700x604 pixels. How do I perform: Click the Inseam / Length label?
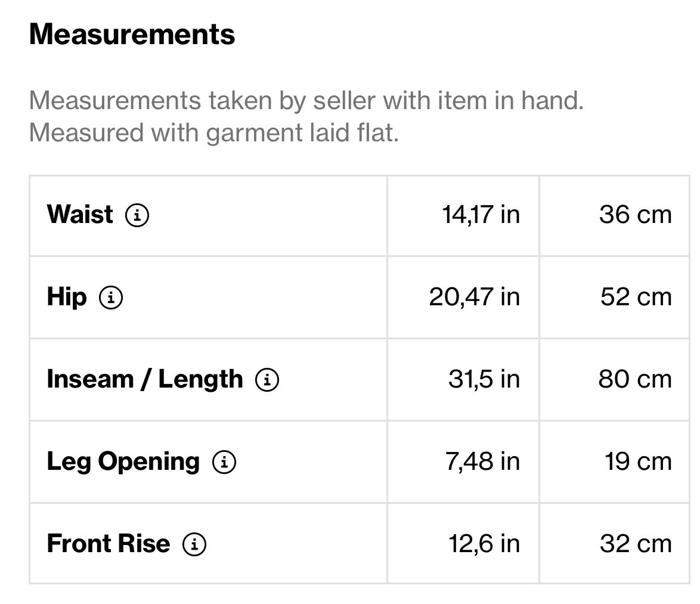click(x=145, y=379)
